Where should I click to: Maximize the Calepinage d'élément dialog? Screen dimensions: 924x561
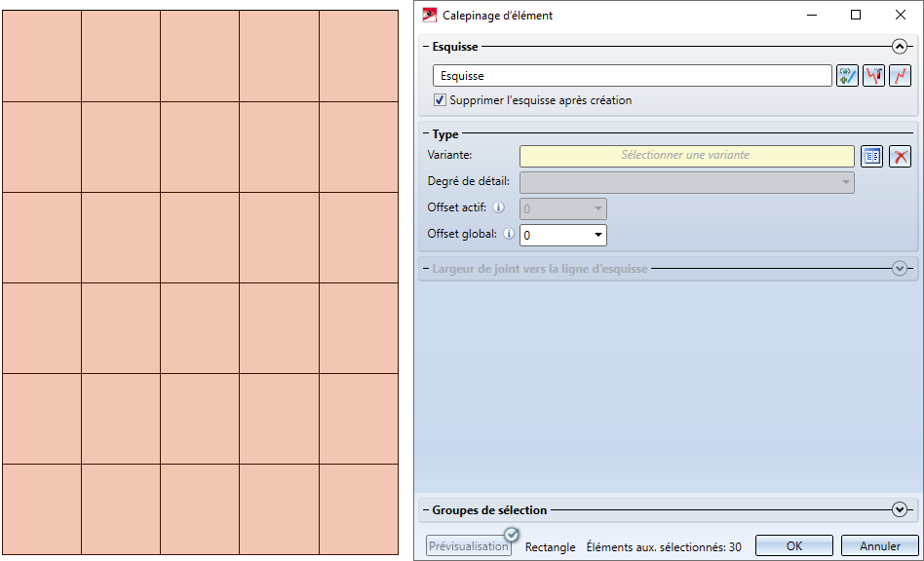point(856,15)
